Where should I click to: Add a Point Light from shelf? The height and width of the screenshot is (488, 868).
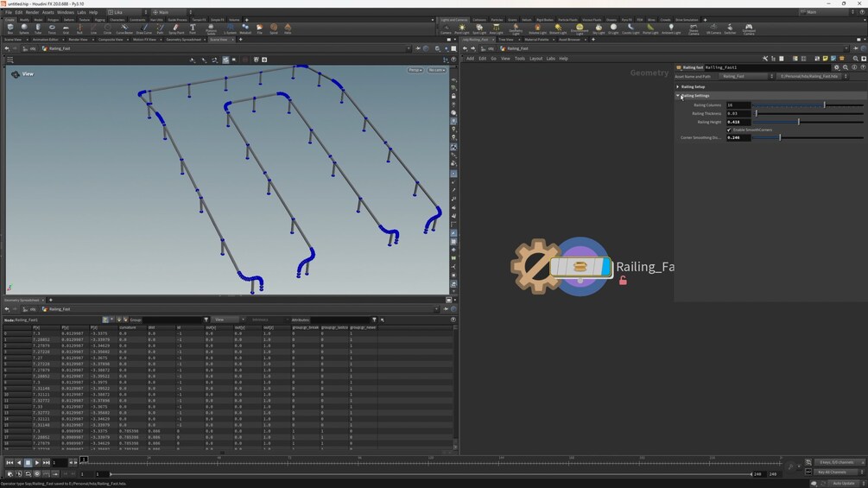pyautogui.click(x=462, y=29)
